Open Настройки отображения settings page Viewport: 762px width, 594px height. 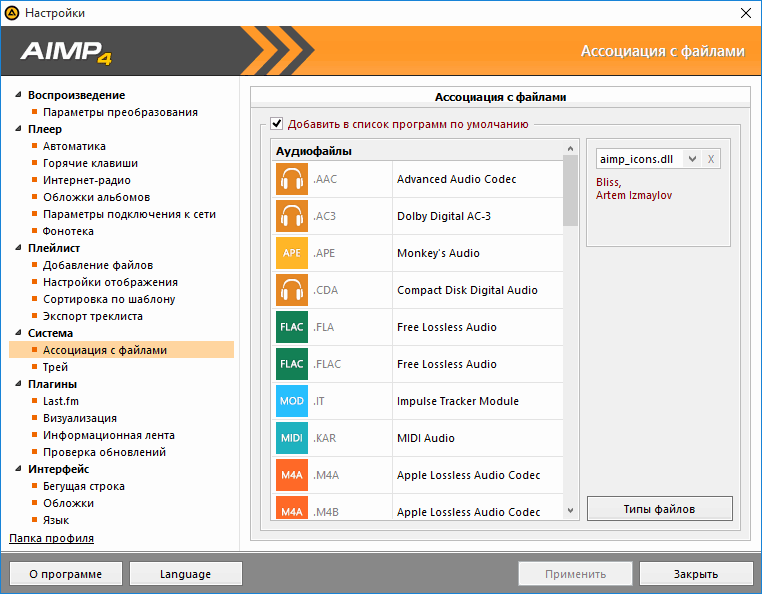[110, 282]
